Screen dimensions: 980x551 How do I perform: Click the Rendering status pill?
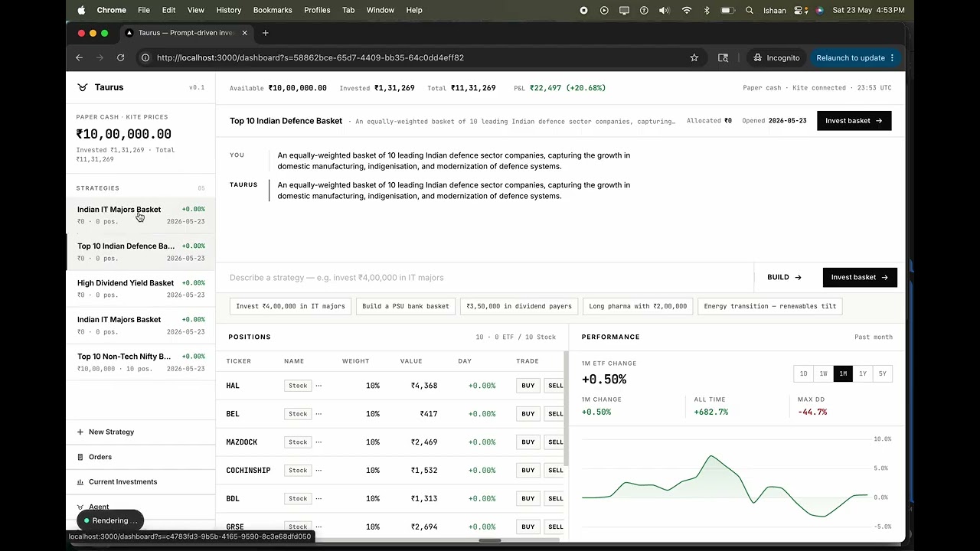tap(110, 520)
